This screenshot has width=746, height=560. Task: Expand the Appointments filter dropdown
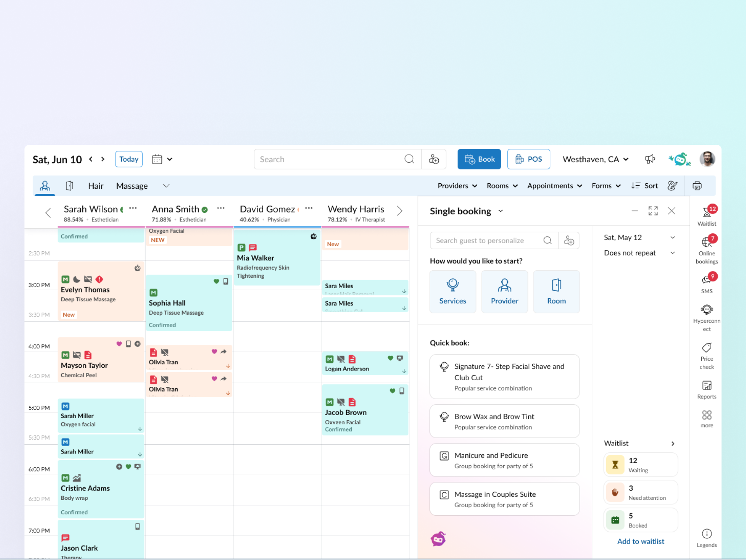pyautogui.click(x=555, y=186)
